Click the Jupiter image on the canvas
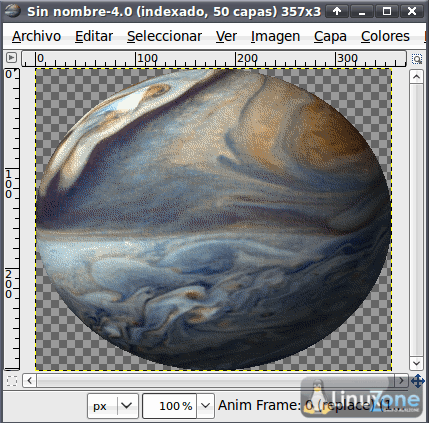Image resolution: width=429 pixels, height=423 pixels. [x=213, y=219]
